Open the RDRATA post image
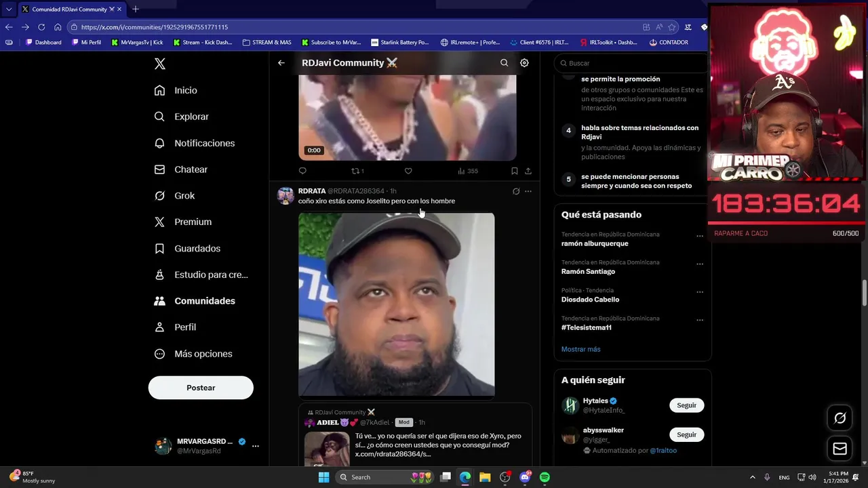Viewport: 868px width, 488px height. (397, 304)
